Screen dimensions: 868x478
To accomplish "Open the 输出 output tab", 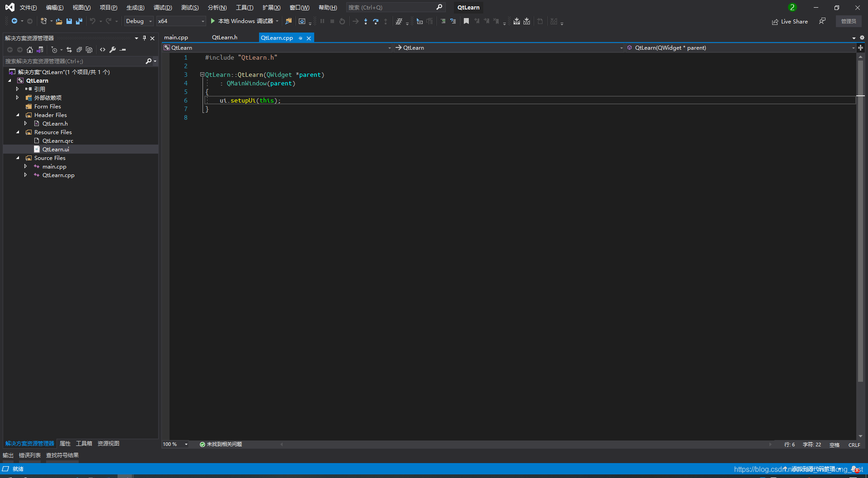I will (8, 455).
